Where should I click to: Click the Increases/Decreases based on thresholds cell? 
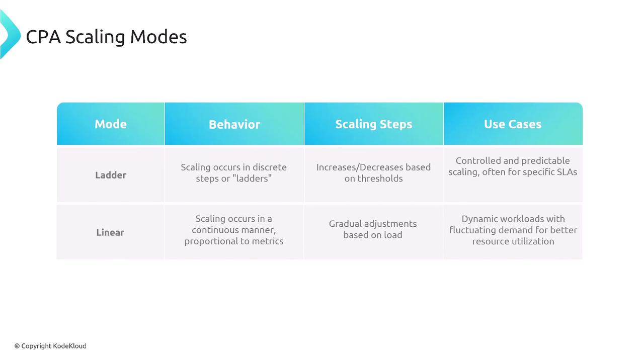[373, 172]
